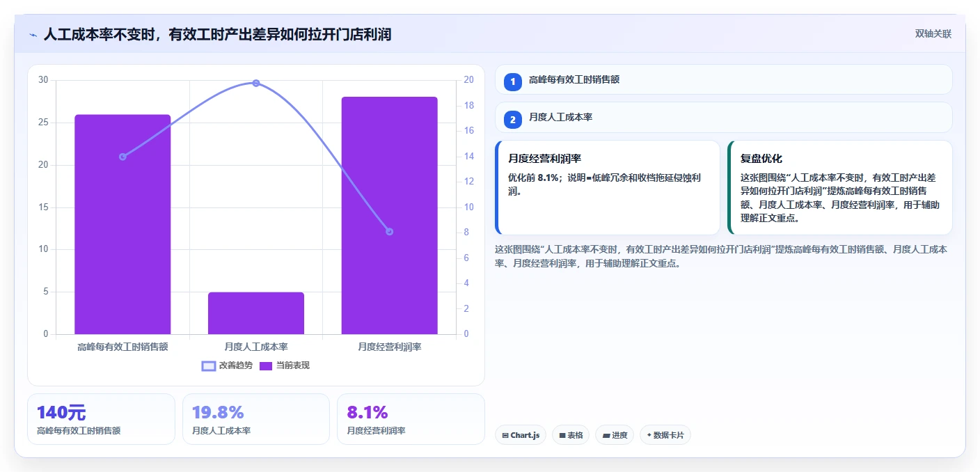Screen dimensions: 980x472
Task: Click the star icon in the 数据卡片 tag
Action: [x=649, y=435]
